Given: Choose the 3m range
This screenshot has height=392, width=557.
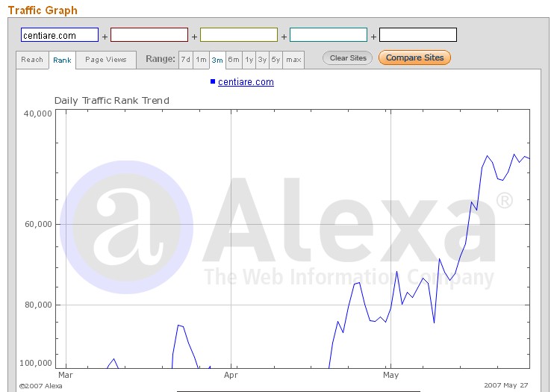Looking at the screenshot, I should click(x=217, y=60).
